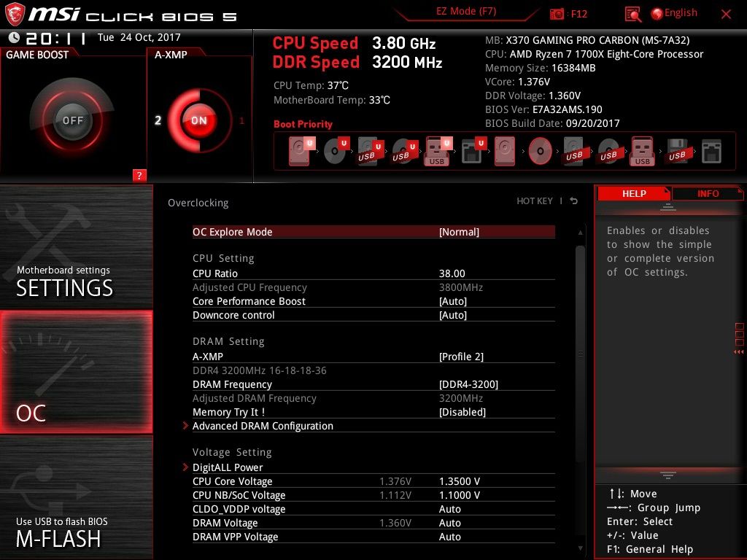Click the help panel top collapse handle
Screen dimensions: 747x560
point(668,207)
